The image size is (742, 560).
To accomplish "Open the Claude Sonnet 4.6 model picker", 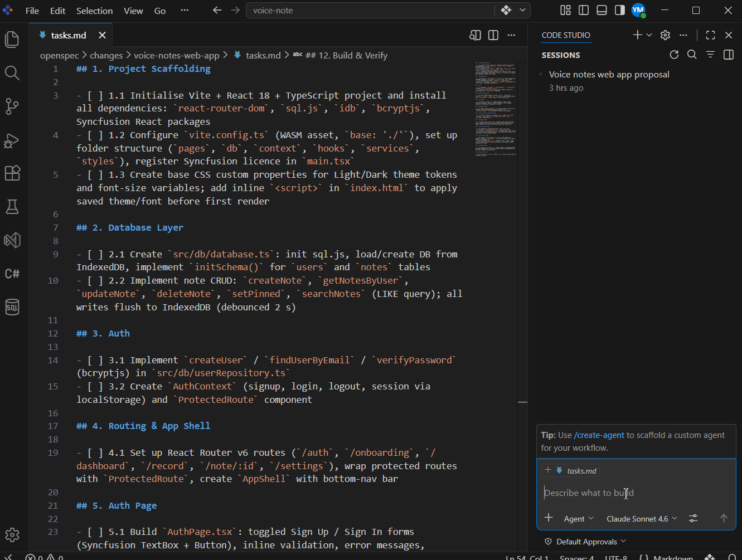I will [642, 519].
